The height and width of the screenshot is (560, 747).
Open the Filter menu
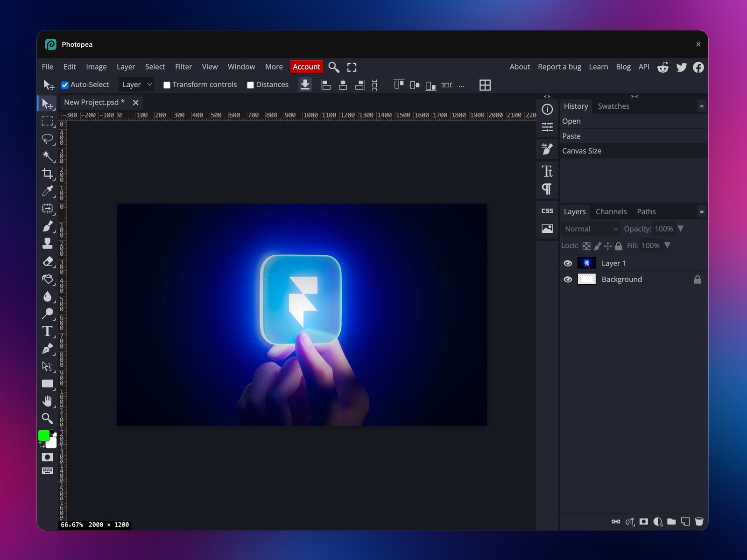(x=183, y=67)
